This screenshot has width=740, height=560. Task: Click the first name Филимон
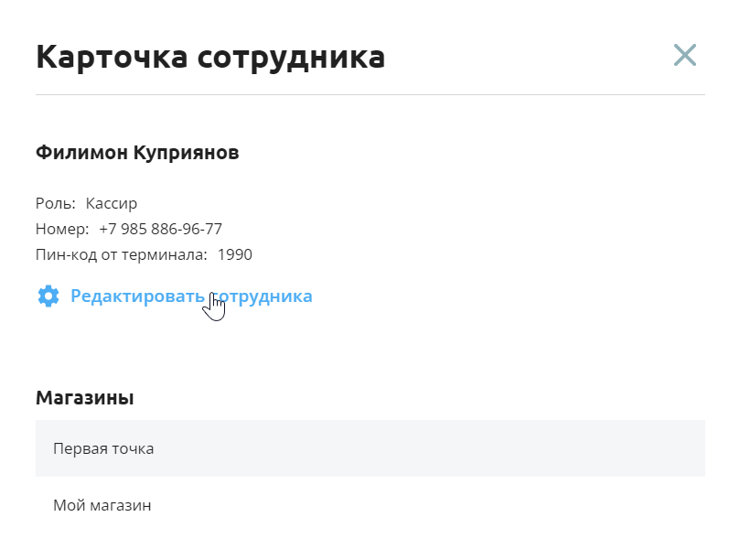(81, 153)
